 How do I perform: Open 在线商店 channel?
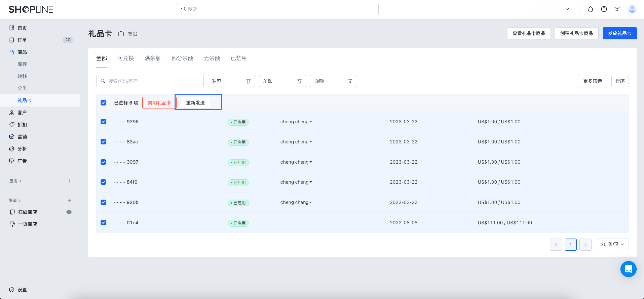pyautogui.click(x=27, y=212)
